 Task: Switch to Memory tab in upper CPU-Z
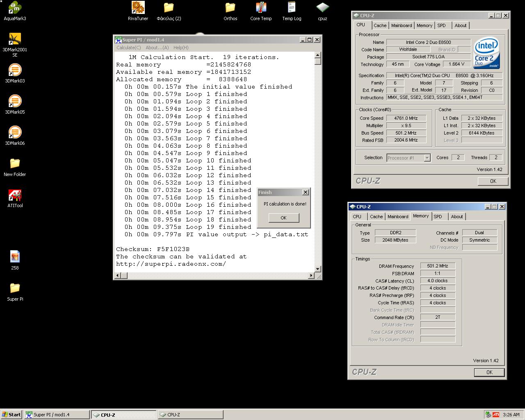coord(425,25)
